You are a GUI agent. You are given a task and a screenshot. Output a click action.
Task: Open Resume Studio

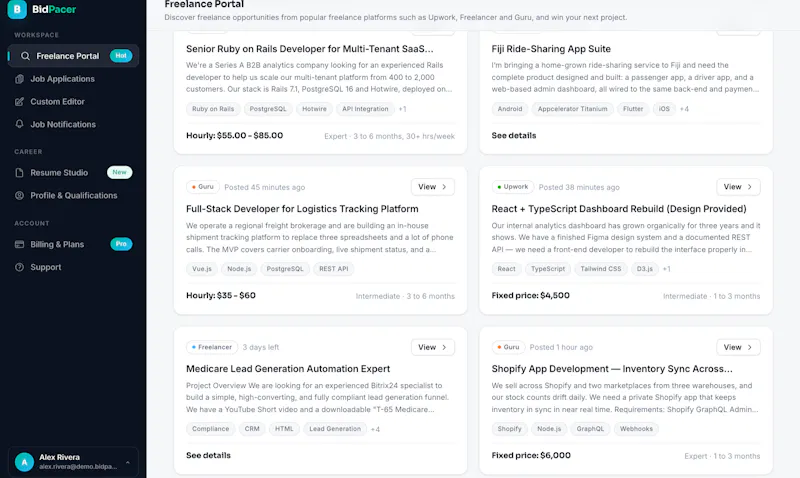coord(73,173)
